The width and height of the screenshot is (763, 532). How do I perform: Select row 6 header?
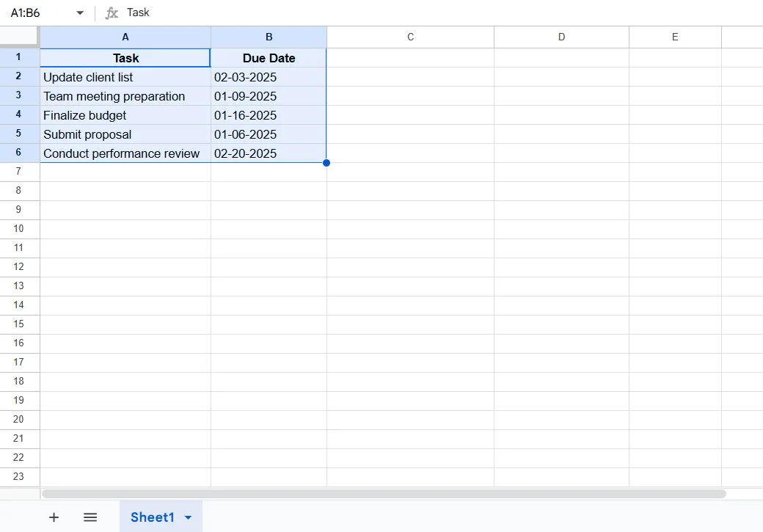(19, 153)
